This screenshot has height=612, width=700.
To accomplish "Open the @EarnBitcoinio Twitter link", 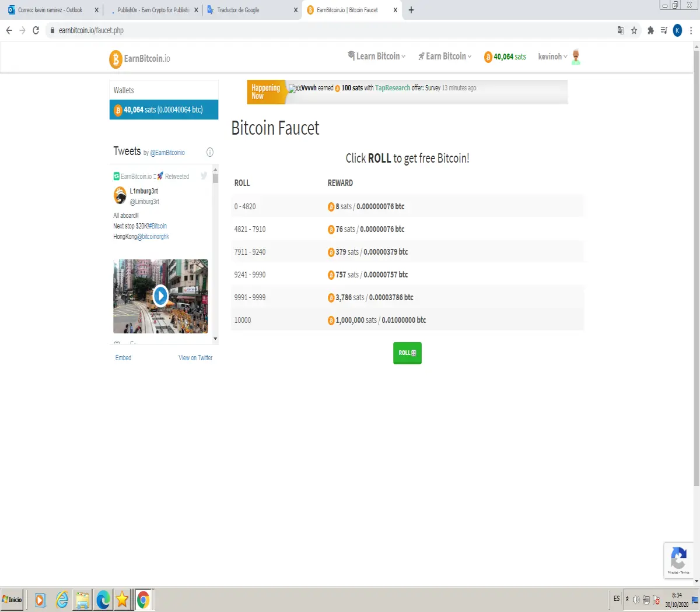I will click(x=167, y=153).
